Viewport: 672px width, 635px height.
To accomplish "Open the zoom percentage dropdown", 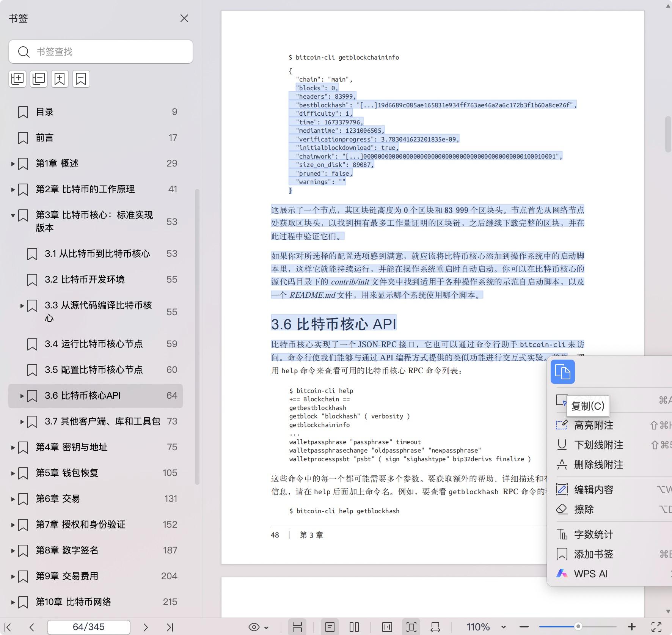I will [x=503, y=627].
